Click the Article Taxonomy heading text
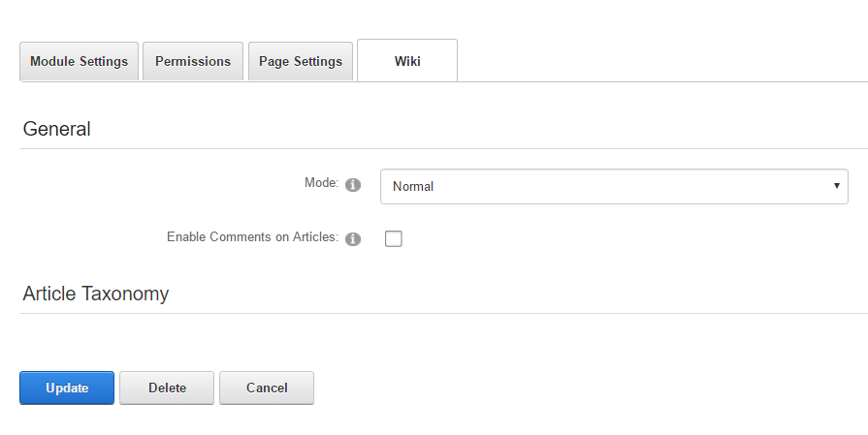 (x=96, y=294)
